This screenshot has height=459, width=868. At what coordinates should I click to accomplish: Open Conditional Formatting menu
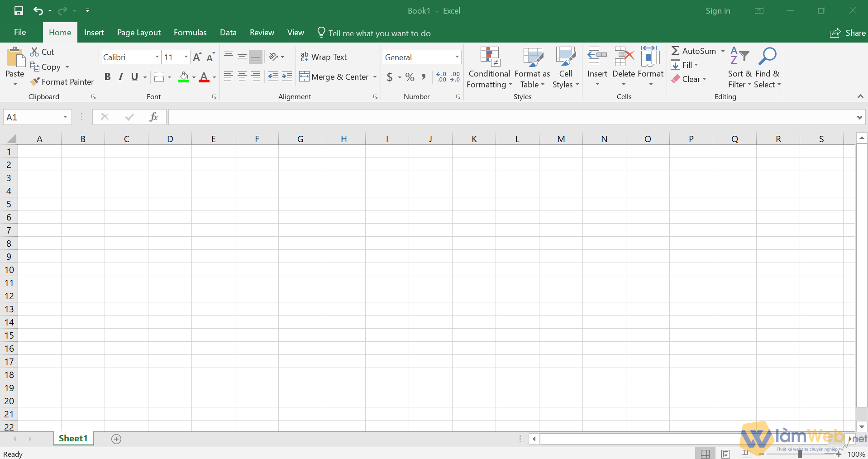coord(489,68)
